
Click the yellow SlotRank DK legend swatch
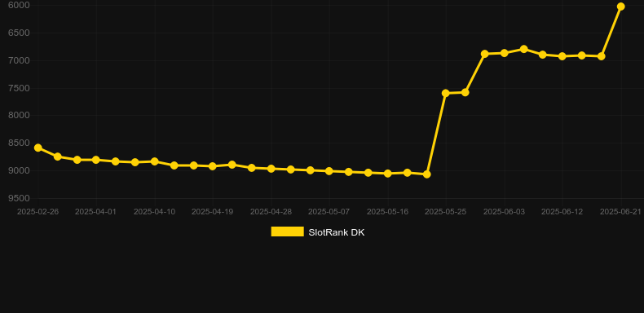[x=288, y=231]
